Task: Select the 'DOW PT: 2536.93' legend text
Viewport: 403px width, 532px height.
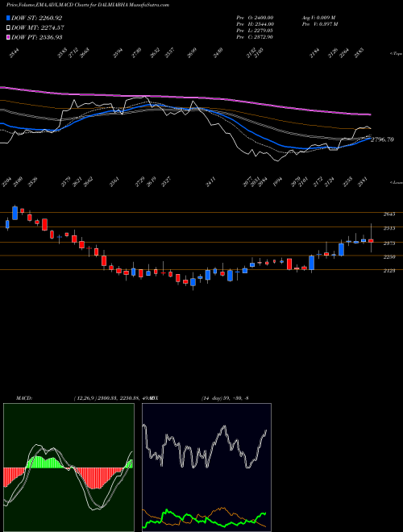Action: (36, 37)
